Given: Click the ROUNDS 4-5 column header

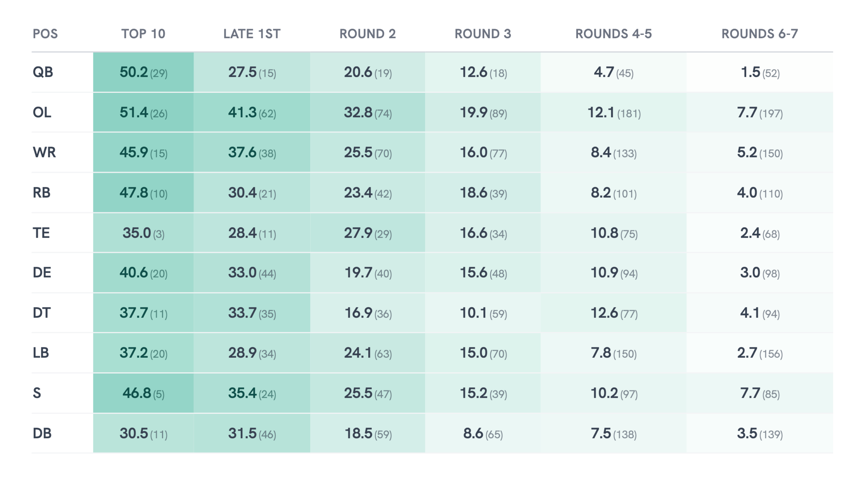Looking at the screenshot, I should 613,34.
